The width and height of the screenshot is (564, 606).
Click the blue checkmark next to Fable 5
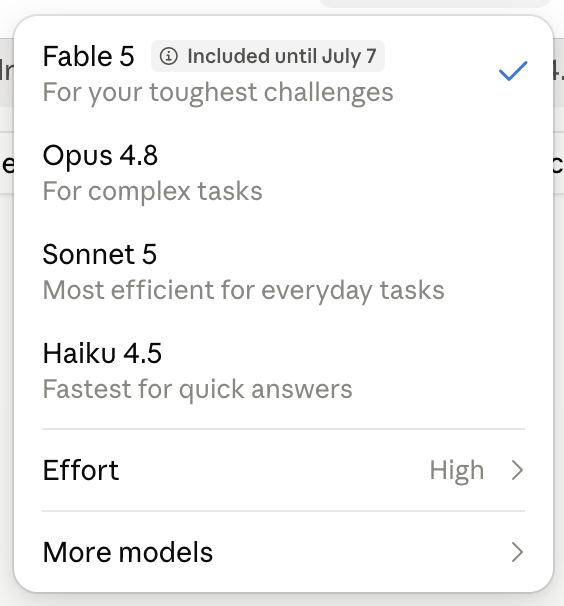pyautogui.click(x=513, y=71)
